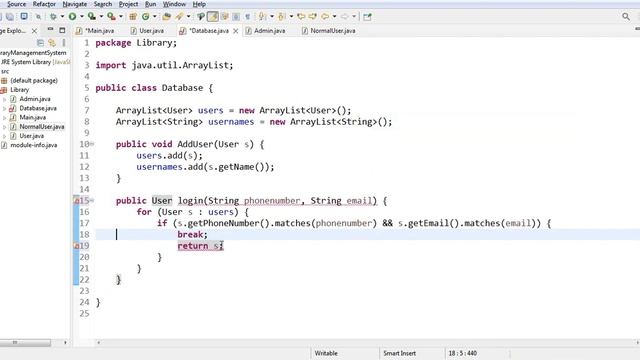The width and height of the screenshot is (640, 360).
Task: Click the Debug bug icon in the toolbar
Action: (x=53, y=17)
